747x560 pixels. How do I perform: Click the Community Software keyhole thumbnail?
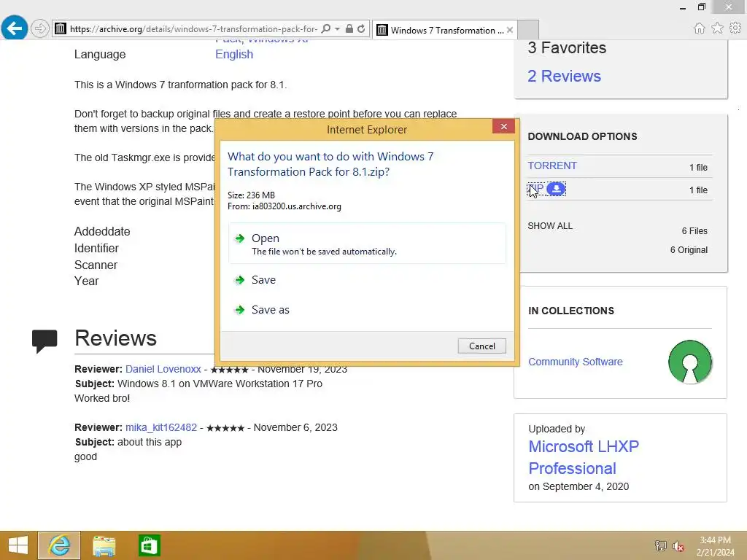[x=689, y=362]
